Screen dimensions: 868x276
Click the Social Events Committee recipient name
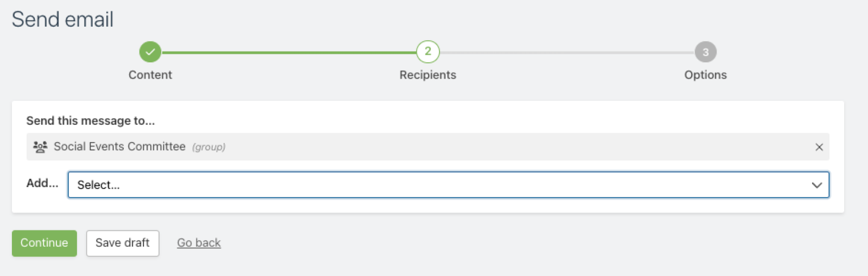(x=119, y=146)
